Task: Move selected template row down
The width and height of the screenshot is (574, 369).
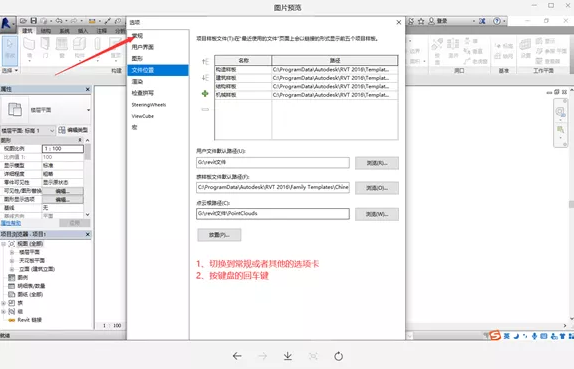Action: (x=205, y=78)
